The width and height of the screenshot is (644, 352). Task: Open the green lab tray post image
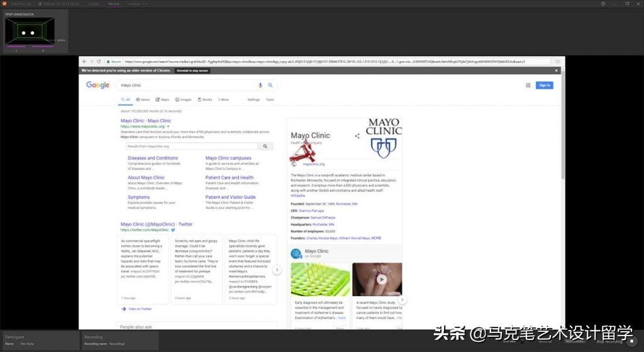tap(320, 280)
